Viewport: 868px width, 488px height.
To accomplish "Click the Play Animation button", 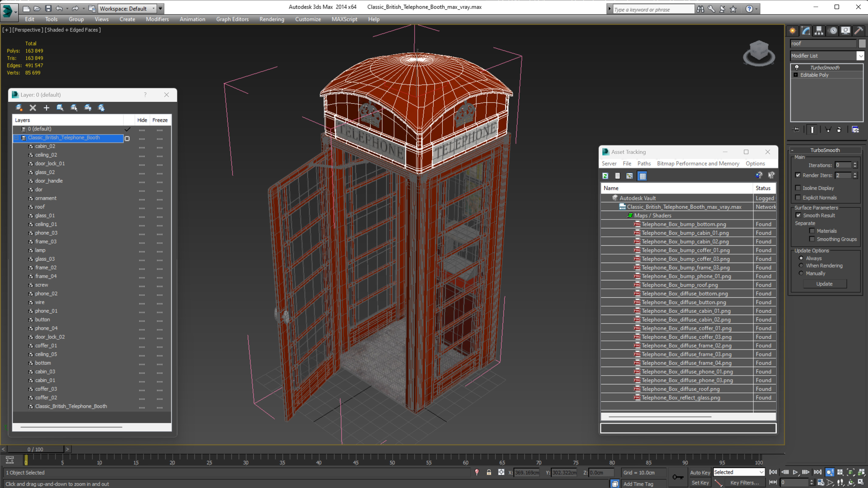I will (x=795, y=472).
